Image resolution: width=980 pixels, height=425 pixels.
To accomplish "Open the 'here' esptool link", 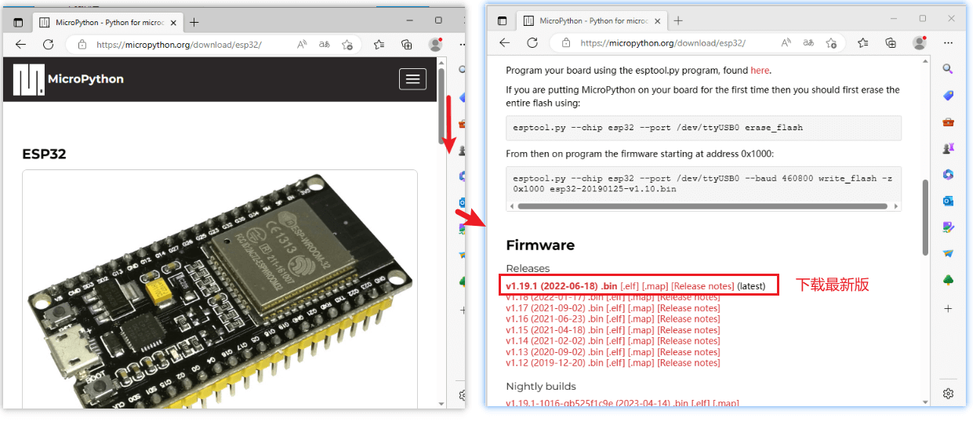I will coord(760,71).
